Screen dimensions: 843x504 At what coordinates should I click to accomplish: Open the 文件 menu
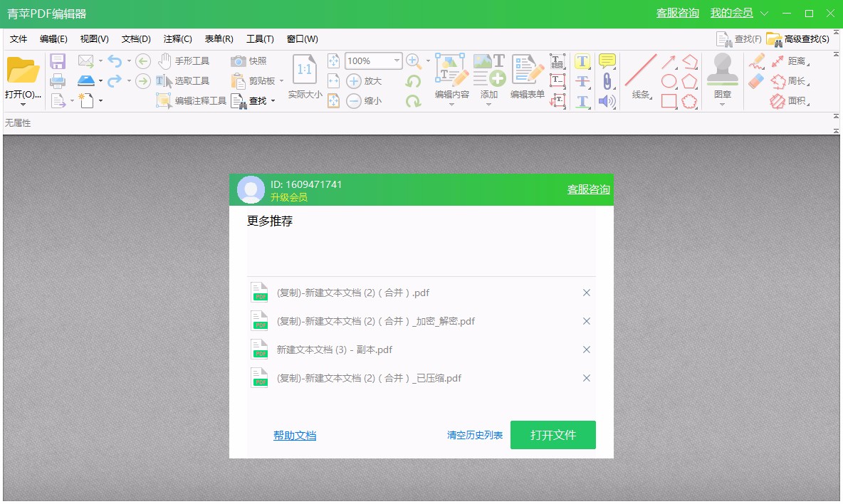(x=19, y=39)
